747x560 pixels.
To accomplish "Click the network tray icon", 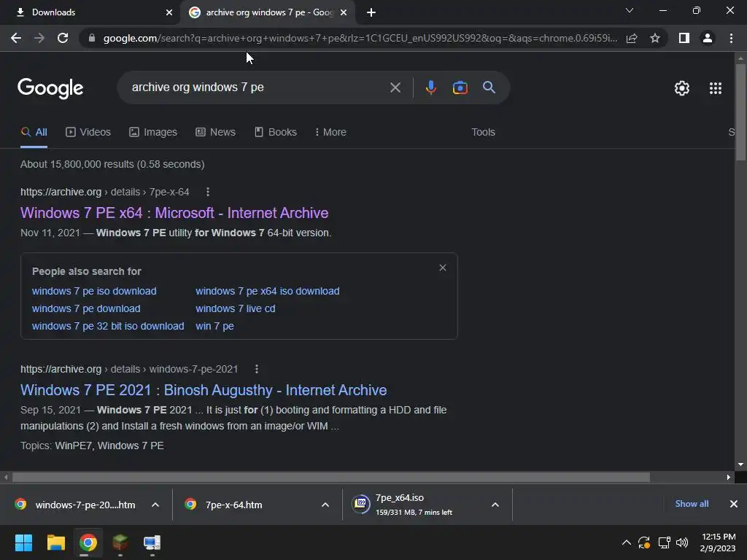I will [x=664, y=542].
